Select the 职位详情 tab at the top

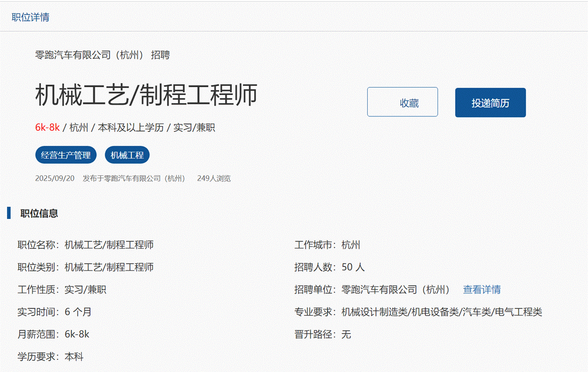(x=30, y=17)
